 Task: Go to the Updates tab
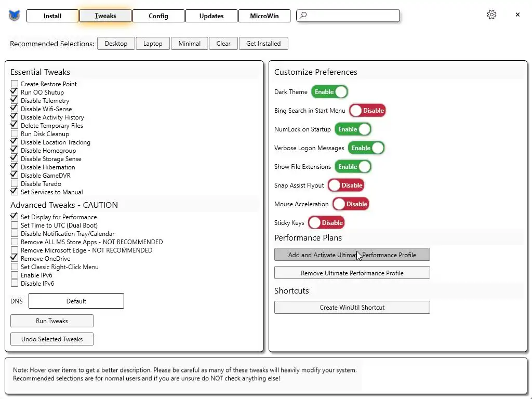tap(211, 16)
